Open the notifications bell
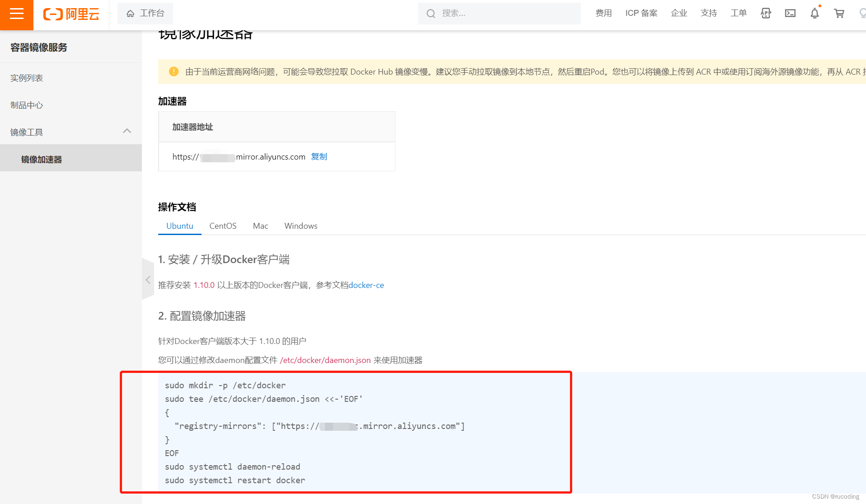This screenshot has width=866, height=504. pyautogui.click(x=814, y=13)
